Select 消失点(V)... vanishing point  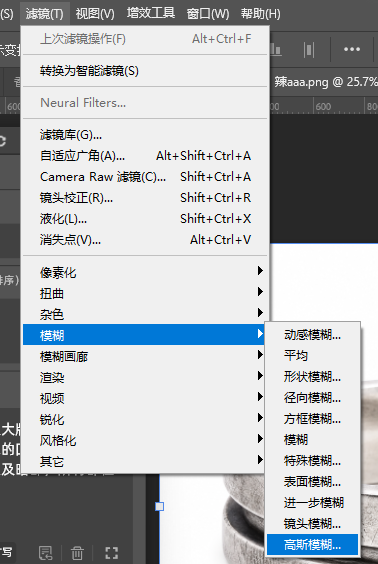145,239
